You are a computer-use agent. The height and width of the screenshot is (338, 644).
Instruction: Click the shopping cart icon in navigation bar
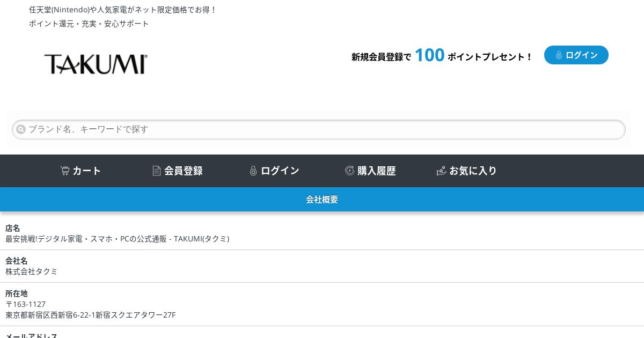click(x=65, y=171)
